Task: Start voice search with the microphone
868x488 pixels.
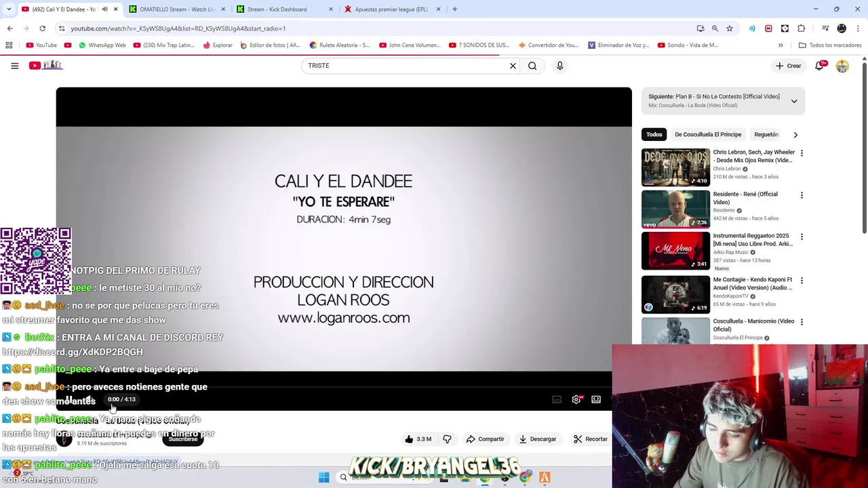Action: (x=559, y=66)
